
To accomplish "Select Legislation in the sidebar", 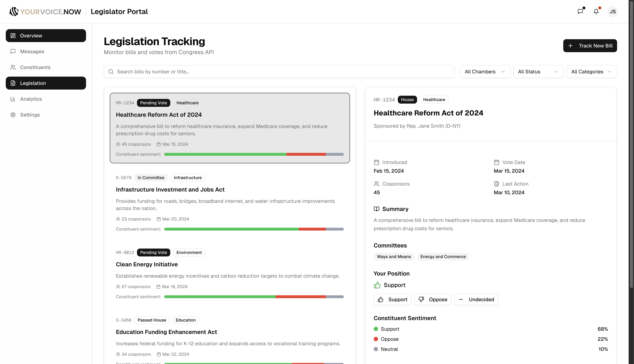I will pyautogui.click(x=33, y=83).
